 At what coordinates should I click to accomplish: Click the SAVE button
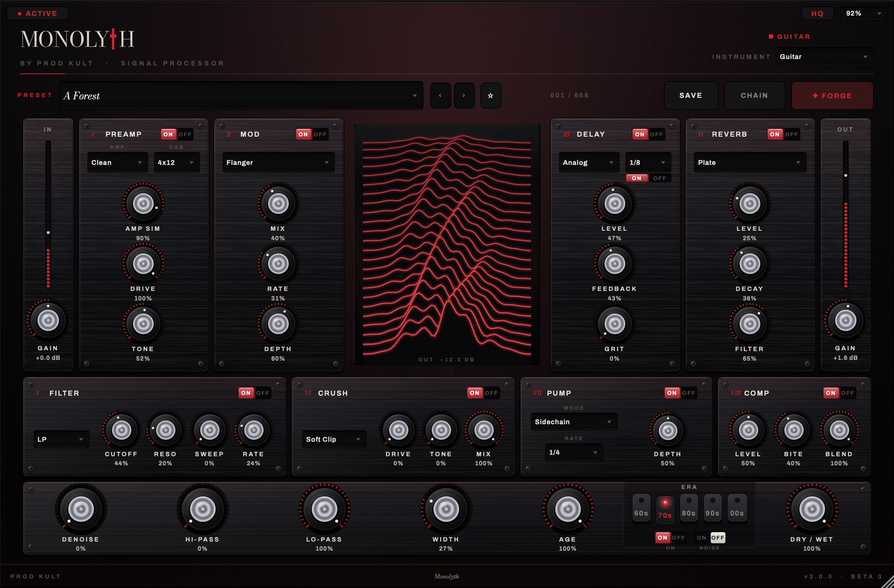click(x=691, y=96)
